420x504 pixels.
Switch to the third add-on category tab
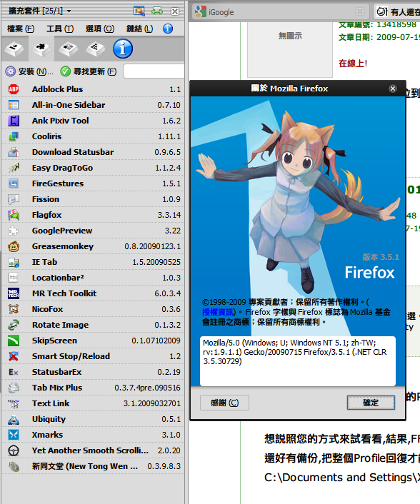coord(68,49)
